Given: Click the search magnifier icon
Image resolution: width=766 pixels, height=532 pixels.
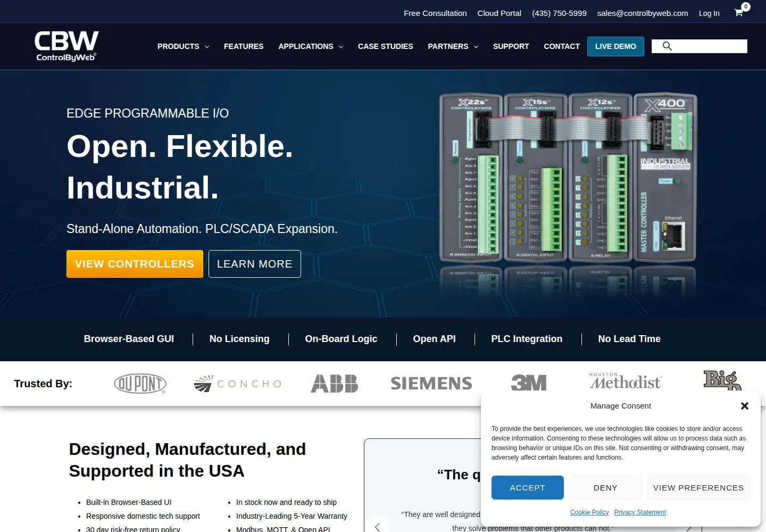Looking at the screenshot, I should pyautogui.click(x=667, y=46).
